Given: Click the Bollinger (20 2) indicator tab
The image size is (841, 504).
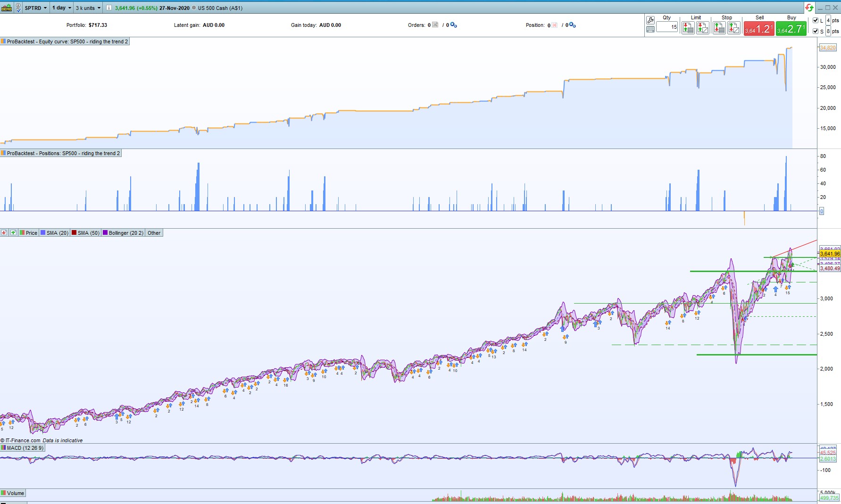Looking at the screenshot, I should click(124, 233).
